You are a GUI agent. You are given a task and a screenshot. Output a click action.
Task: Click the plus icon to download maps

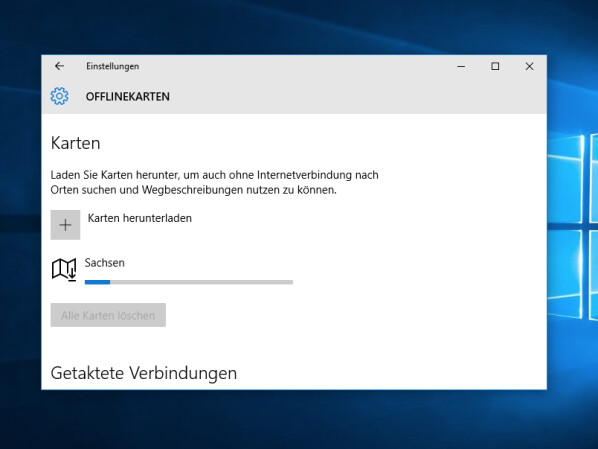coord(65,225)
